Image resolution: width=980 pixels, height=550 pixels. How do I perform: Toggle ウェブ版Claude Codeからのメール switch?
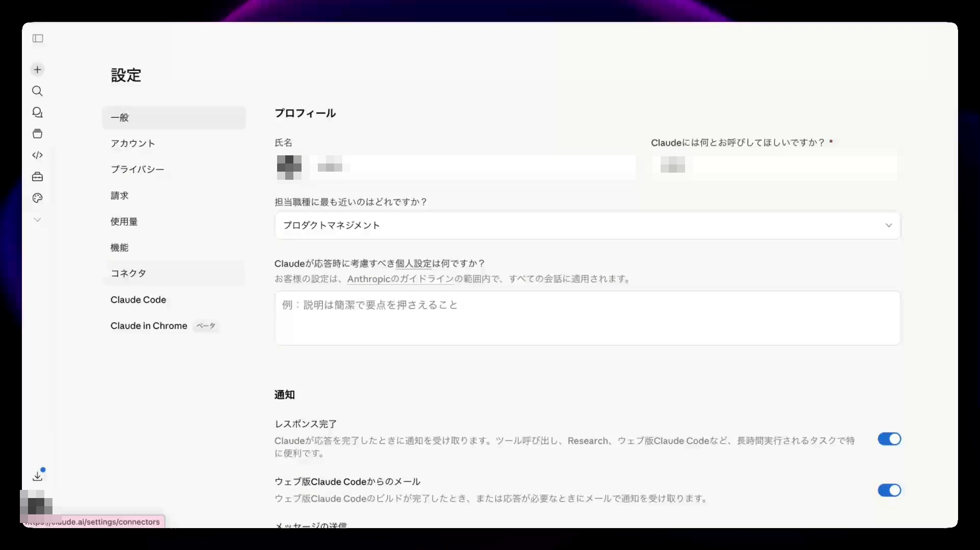[889, 490]
